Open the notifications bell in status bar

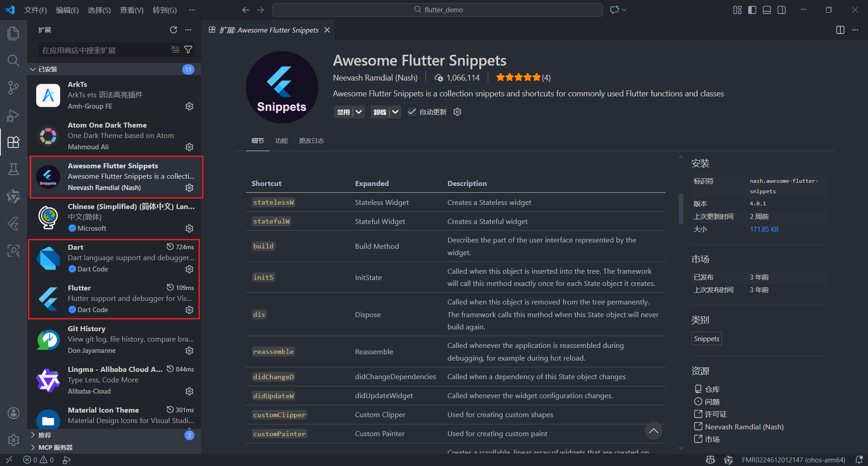(x=859, y=460)
